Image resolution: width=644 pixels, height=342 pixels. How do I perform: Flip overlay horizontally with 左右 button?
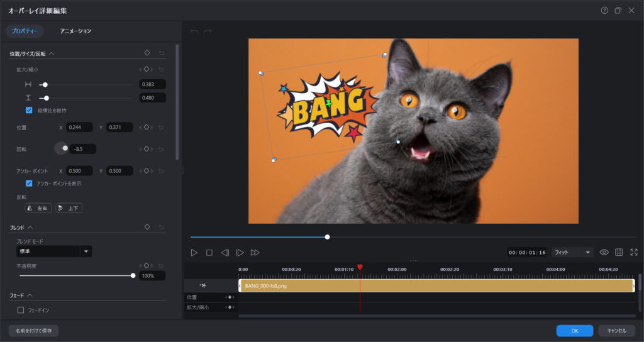pyautogui.click(x=38, y=208)
